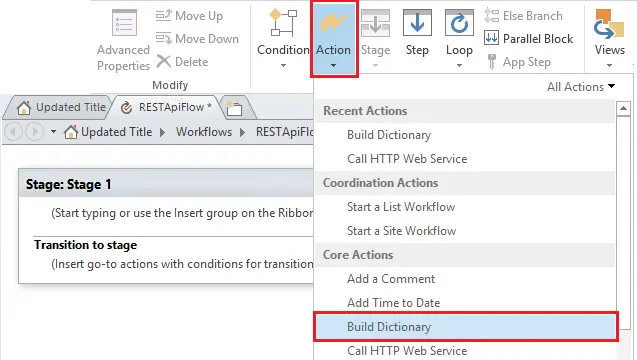The image size is (637, 360).
Task: Expand the Action dropdown arrow
Action: click(x=334, y=65)
